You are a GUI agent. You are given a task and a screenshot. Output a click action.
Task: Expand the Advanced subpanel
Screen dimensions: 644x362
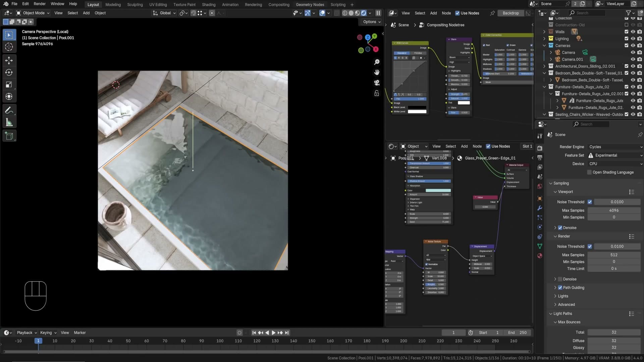(x=566, y=304)
